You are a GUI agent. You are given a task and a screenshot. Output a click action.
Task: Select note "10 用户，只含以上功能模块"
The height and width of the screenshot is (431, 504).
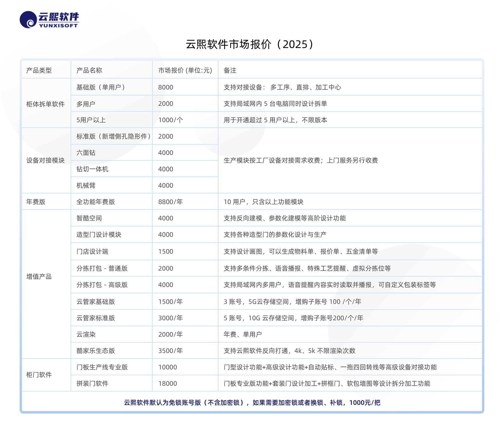coord(263,202)
